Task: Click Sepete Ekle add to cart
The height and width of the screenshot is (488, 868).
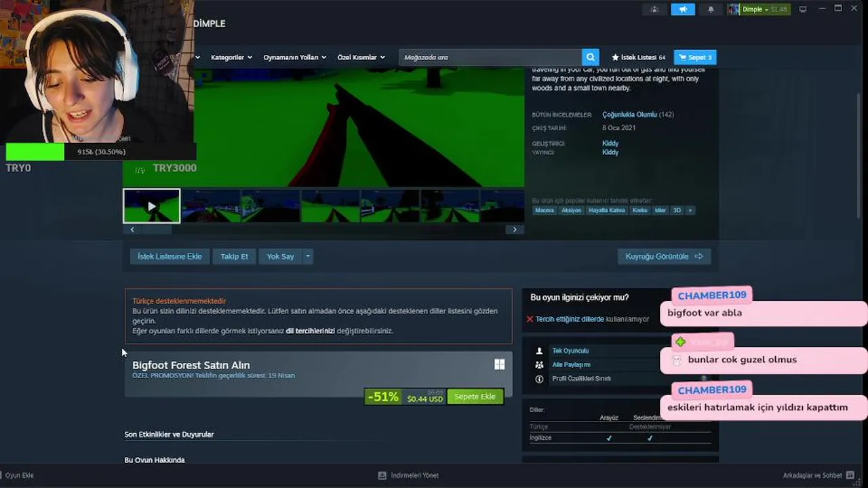Action: click(x=475, y=396)
